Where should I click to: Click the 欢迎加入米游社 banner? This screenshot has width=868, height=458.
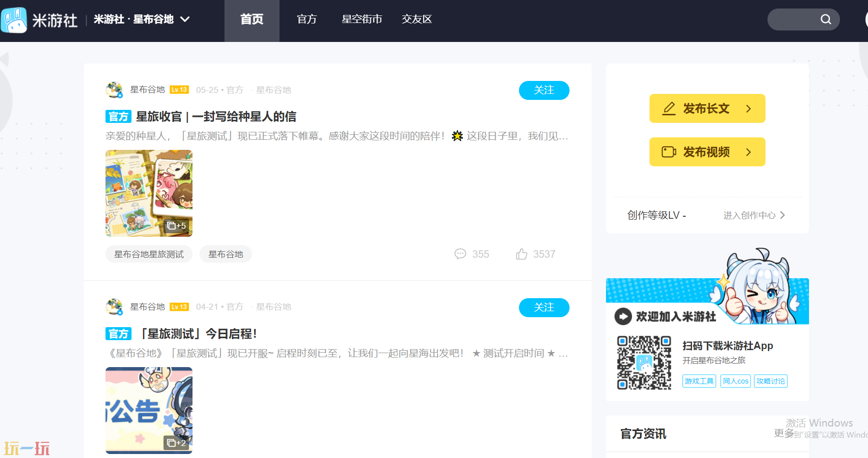(x=707, y=301)
